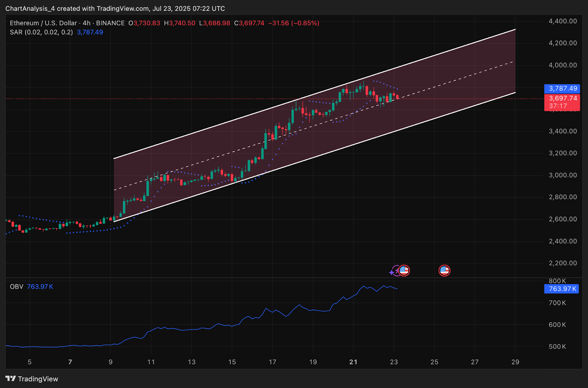This screenshot has width=588, height=388.
Task: Click the 3,000.00 price axis label
Action: (x=563, y=175)
